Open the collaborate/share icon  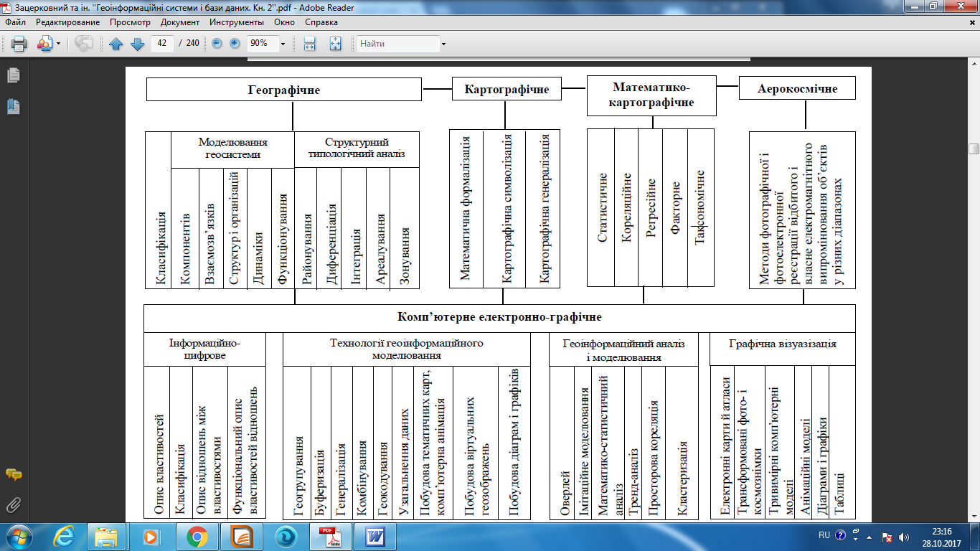pos(44,44)
